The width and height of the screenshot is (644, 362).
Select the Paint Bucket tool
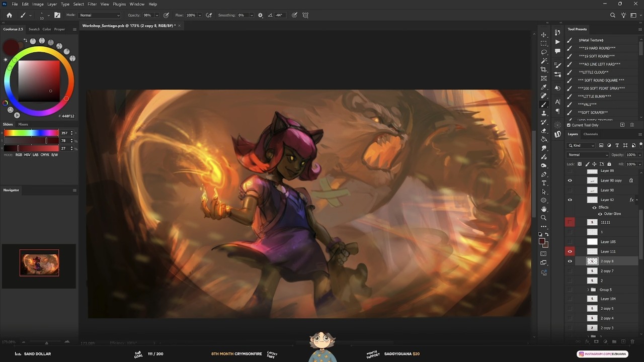point(543,139)
